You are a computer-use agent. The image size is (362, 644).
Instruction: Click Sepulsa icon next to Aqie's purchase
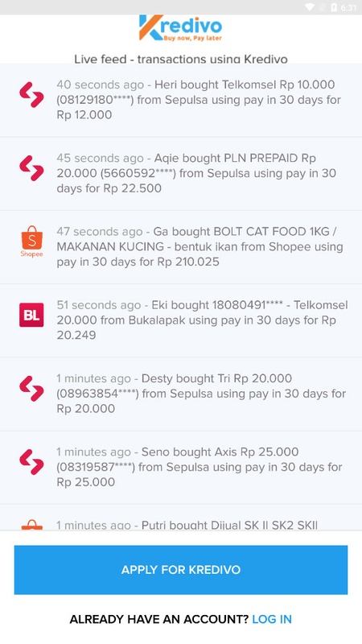click(31, 168)
